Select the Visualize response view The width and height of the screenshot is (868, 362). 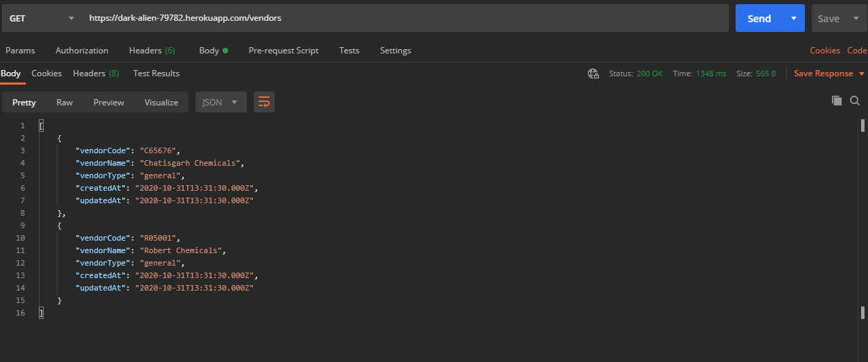click(162, 102)
